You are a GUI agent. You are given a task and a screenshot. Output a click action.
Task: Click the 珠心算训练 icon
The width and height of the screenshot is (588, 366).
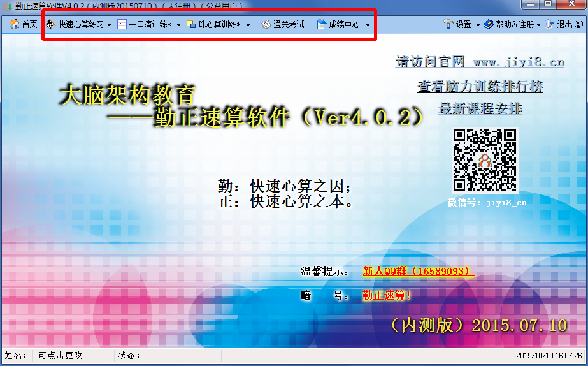click(191, 24)
